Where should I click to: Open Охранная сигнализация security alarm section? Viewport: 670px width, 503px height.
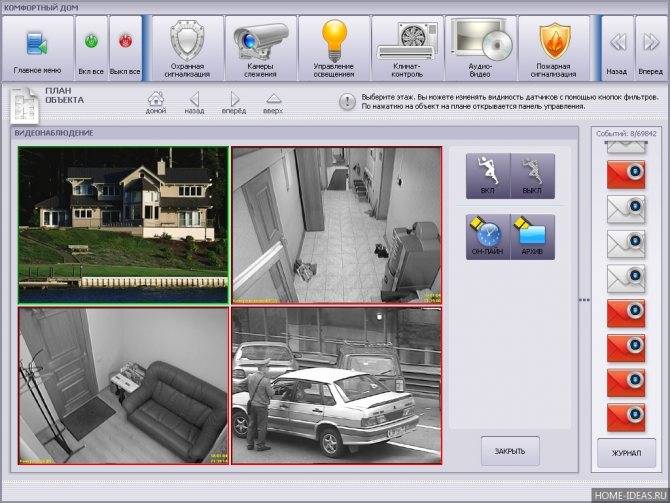(x=187, y=48)
